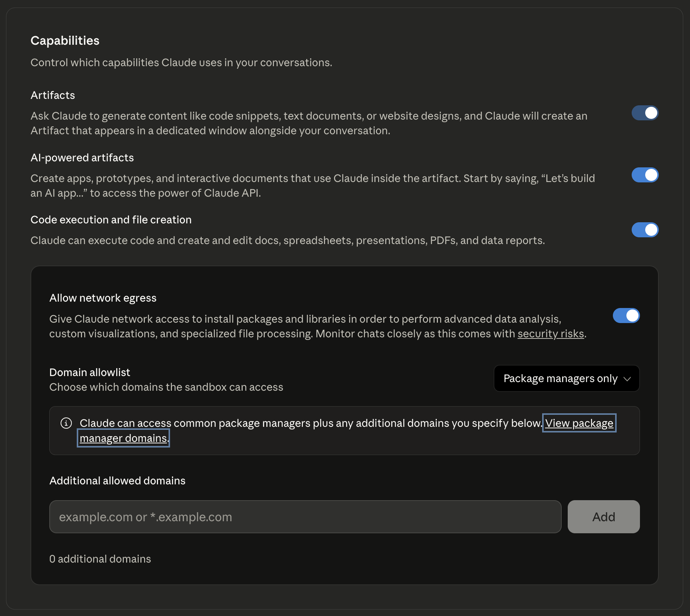This screenshot has height=616, width=690.
Task: Open the Package managers only dropdown
Action: coord(566,378)
